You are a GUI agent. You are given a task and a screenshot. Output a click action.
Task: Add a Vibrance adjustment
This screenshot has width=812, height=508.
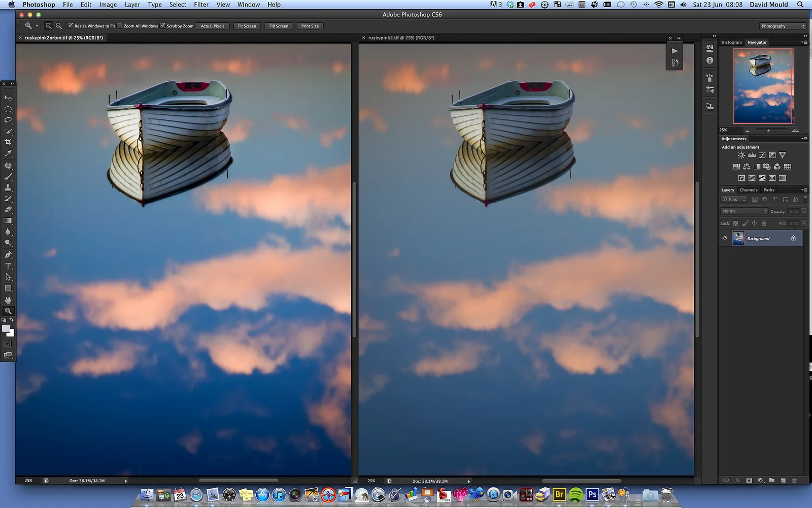coord(782,155)
